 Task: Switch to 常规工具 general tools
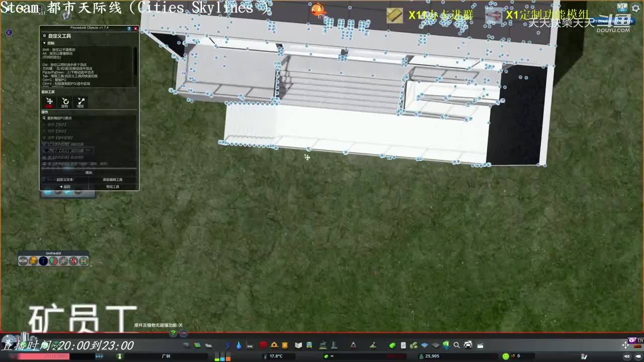point(113,187)
